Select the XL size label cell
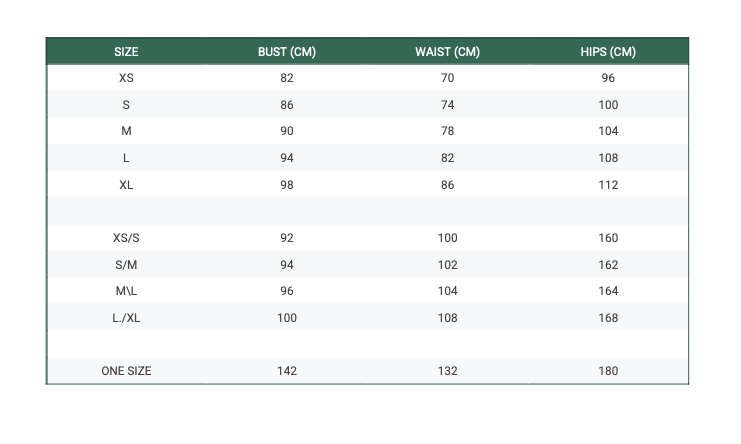This screenshot has width=741, height=444. coord(126,185)
